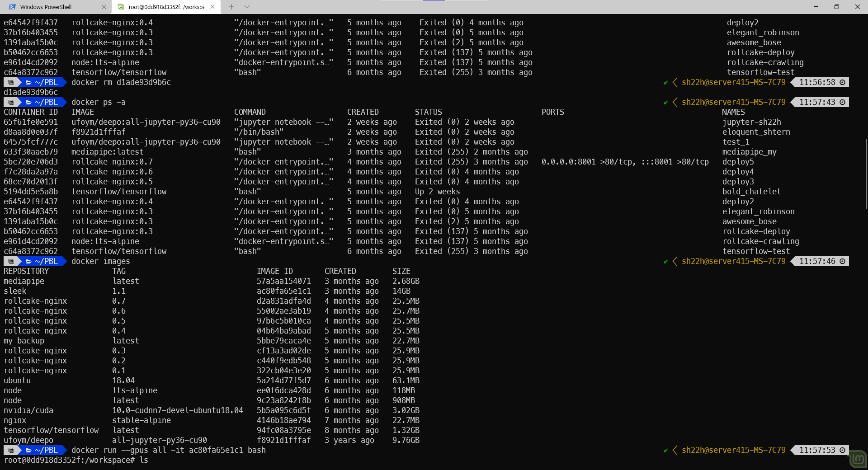Image resolution: width=868 pixels, height=470 pixels.
Task: Click the prompt OS icon before 'docker images'
Action: 11,261
